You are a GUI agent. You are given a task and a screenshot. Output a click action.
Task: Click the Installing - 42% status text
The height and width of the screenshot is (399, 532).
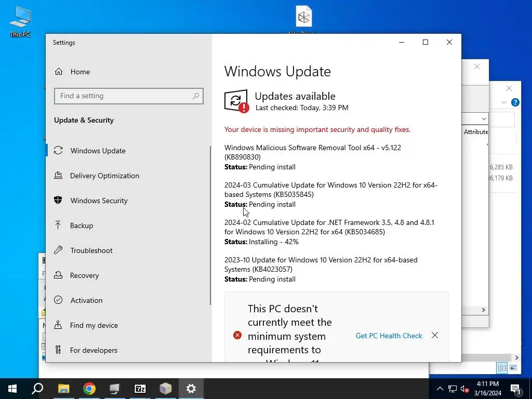pyautogui.click(x=273, y=242)
